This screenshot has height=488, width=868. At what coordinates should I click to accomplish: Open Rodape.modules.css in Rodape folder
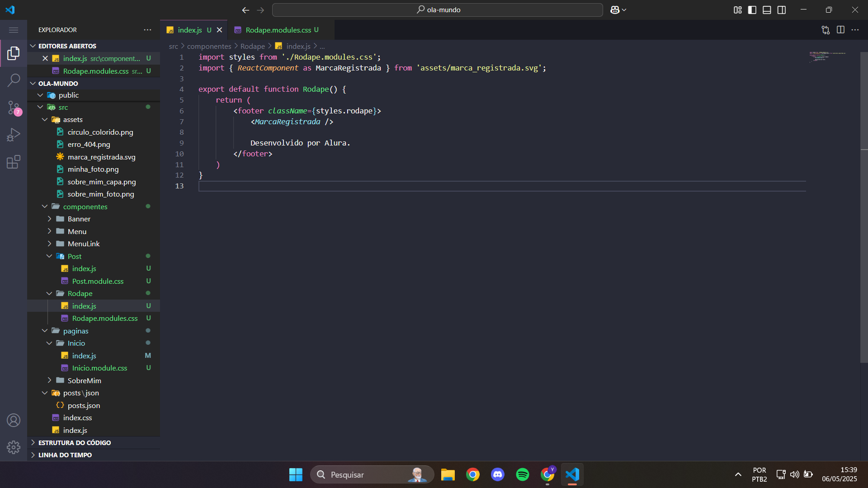pos(94,319)
